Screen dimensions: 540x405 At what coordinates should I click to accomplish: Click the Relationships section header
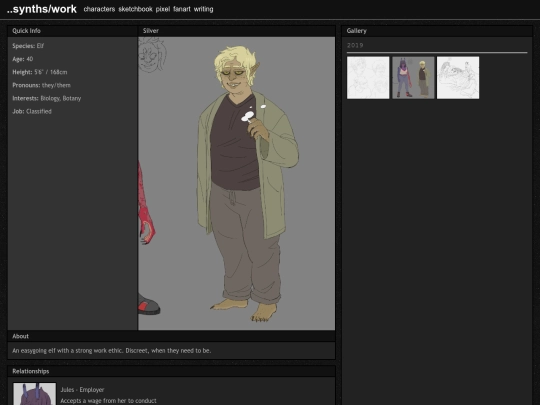pyautogui.click(x=171, y=371)
